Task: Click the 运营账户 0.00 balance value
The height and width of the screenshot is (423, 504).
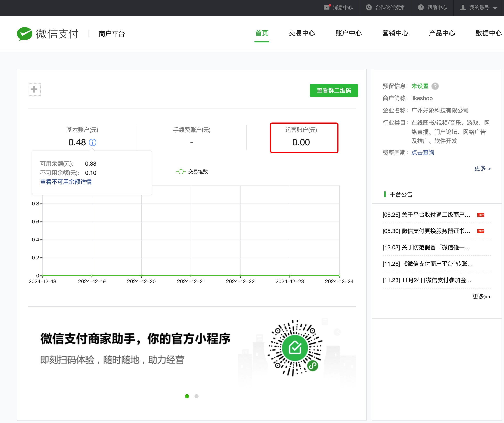Action: [x=301, y=143]
